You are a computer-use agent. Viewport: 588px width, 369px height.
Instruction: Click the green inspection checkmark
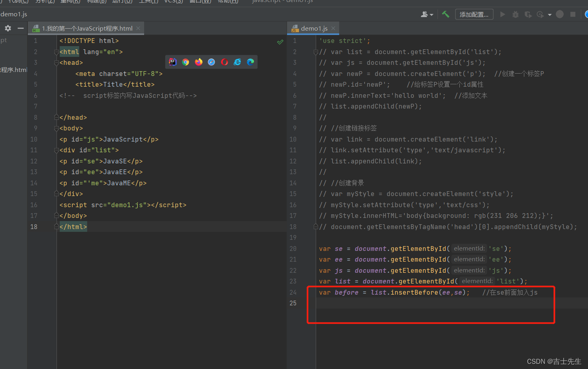click(280, 42)
